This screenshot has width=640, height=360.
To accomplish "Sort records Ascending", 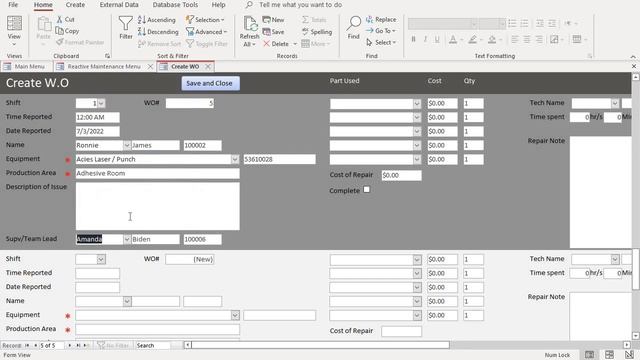I will tap(157, 20).
